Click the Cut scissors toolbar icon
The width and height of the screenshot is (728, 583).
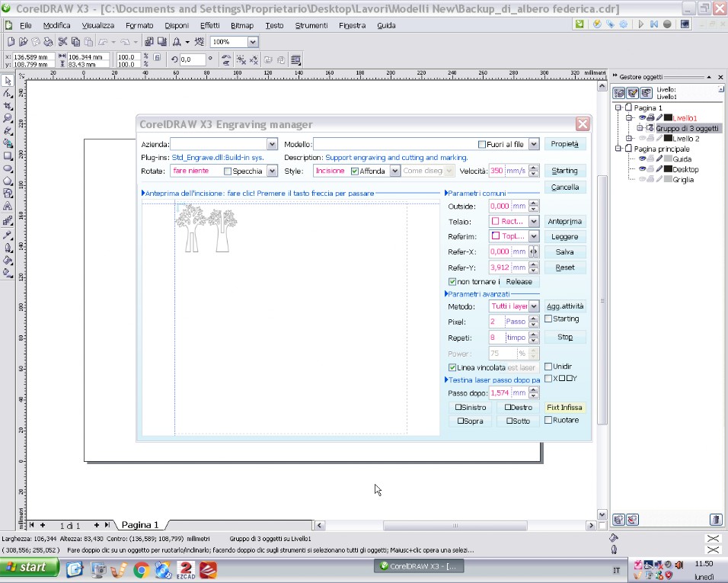(x=62, y=42)
